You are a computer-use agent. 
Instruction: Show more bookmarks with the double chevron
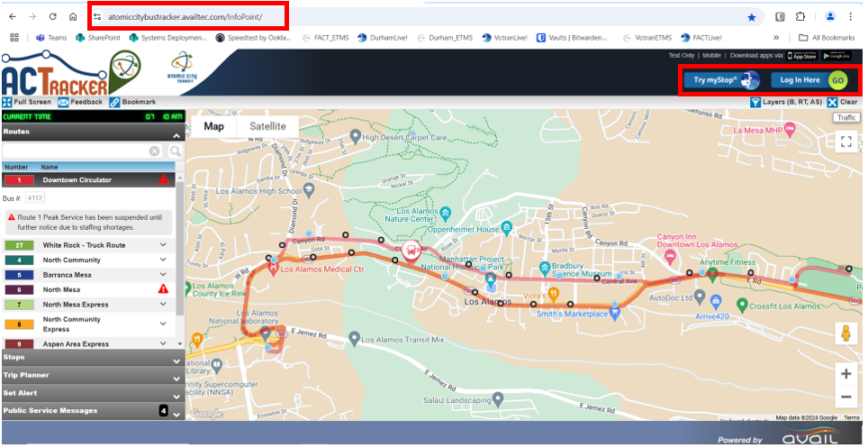776,38
